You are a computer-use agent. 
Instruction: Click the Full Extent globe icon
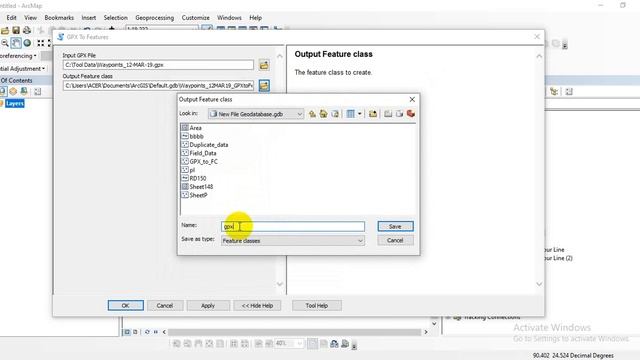click(x=27, y=43)
